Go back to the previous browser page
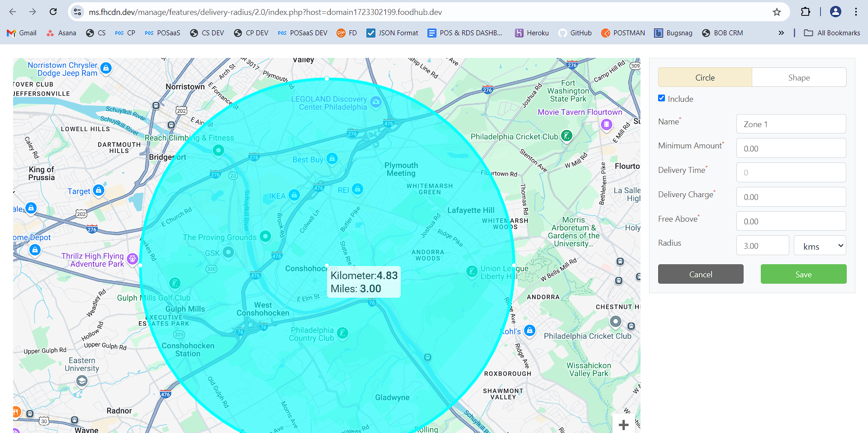 coord(13,12)
